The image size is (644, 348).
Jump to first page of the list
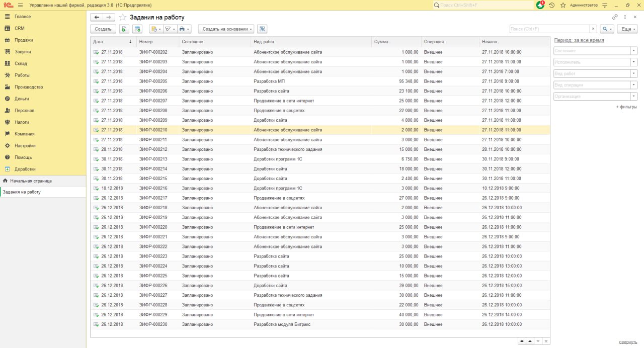(522, 341)
